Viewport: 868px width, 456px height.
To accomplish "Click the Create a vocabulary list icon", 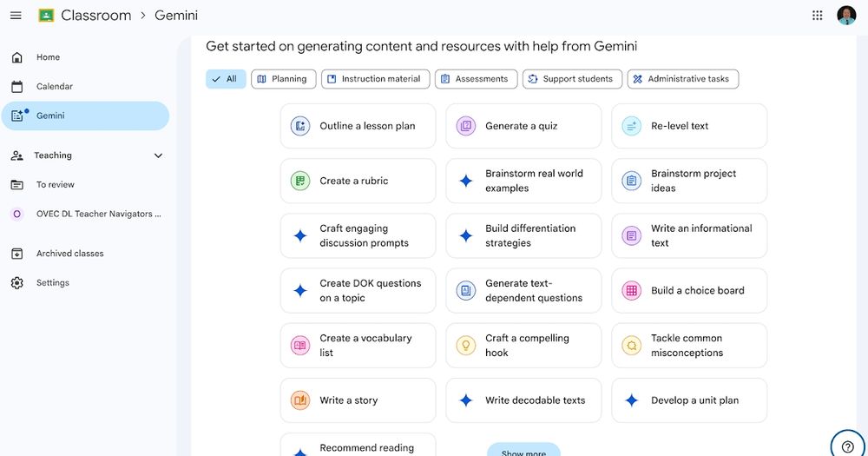I will [x=300, y=345].
